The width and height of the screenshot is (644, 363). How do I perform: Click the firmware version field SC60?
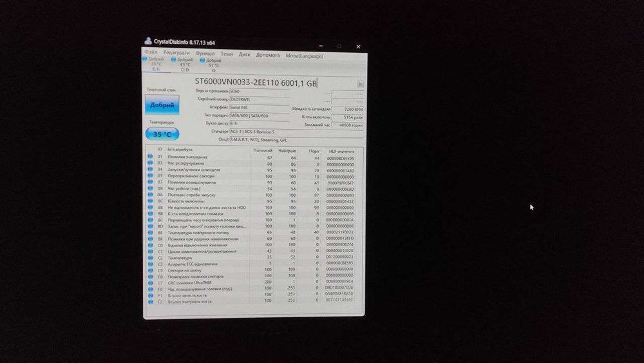(259, 92)
